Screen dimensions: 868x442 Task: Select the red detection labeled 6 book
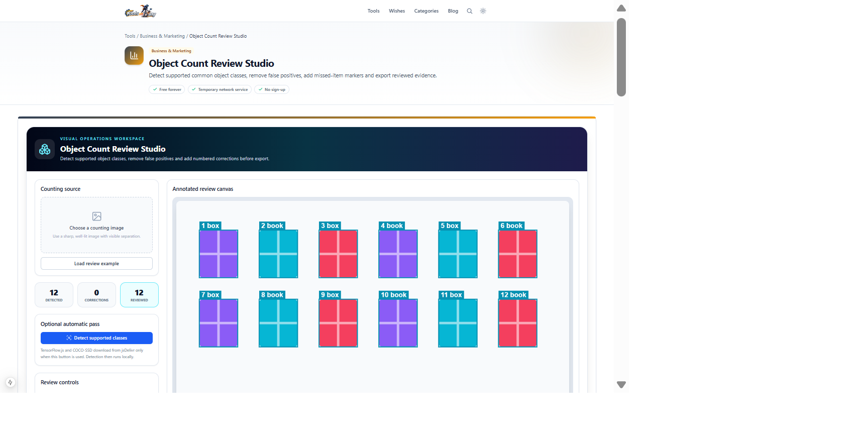(x=518, y=254)
